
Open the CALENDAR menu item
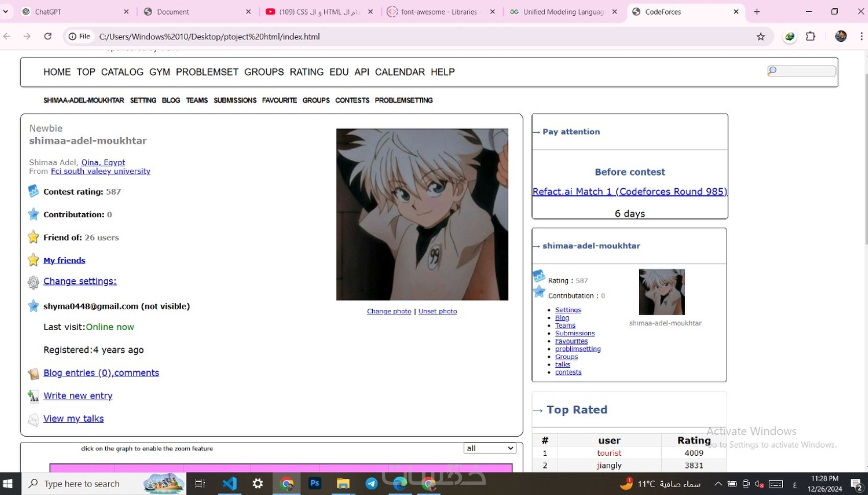(x=400, y=72)
